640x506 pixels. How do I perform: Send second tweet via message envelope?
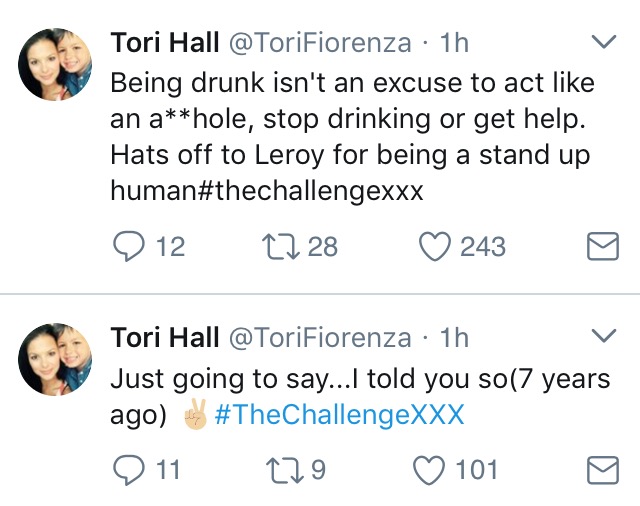[x=603, y=470]
